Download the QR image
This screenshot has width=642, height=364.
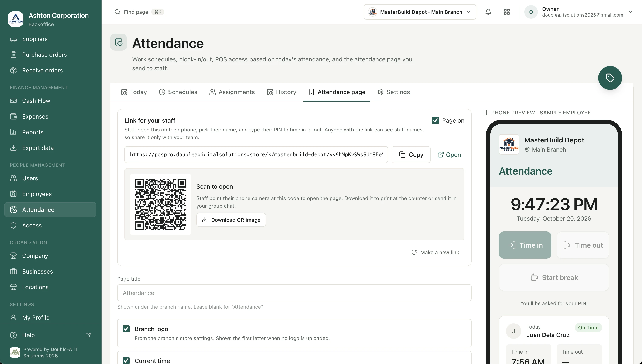pos(231,220)
